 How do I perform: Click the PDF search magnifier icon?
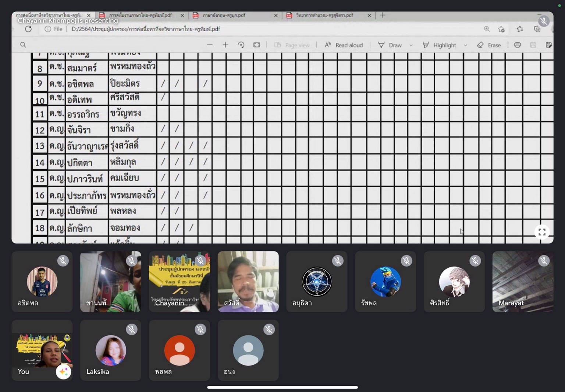point(23,45)
